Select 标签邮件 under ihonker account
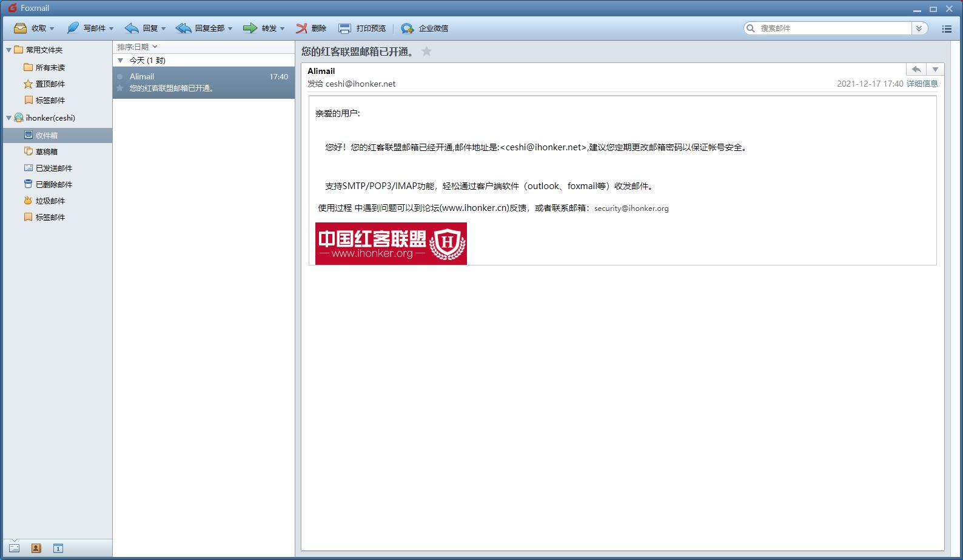963x560 pixels. 44,217
